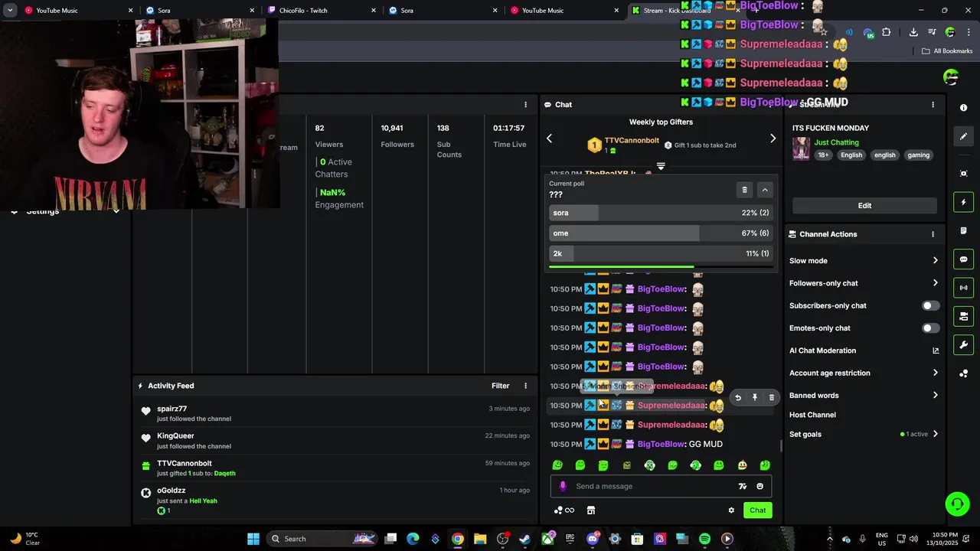Open AI Chat Moderation external link icon
This screenshot has width=980, height=551.
pyautogui.click(x=936, y=350)
